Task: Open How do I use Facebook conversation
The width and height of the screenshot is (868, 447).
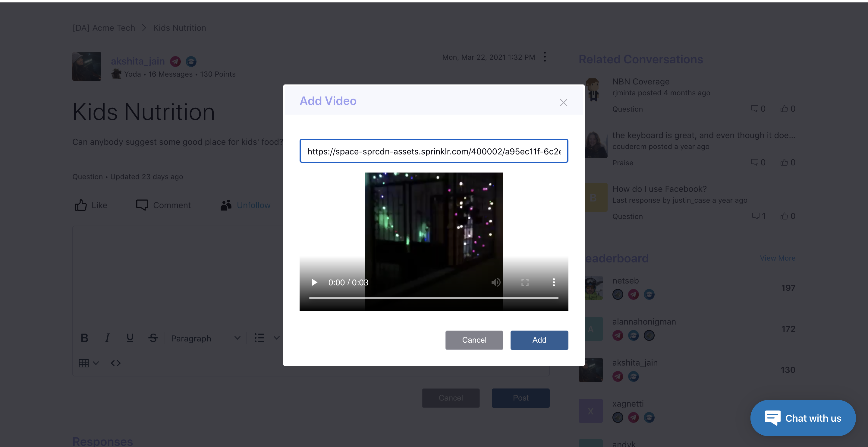Action: (x=659, y=189)
